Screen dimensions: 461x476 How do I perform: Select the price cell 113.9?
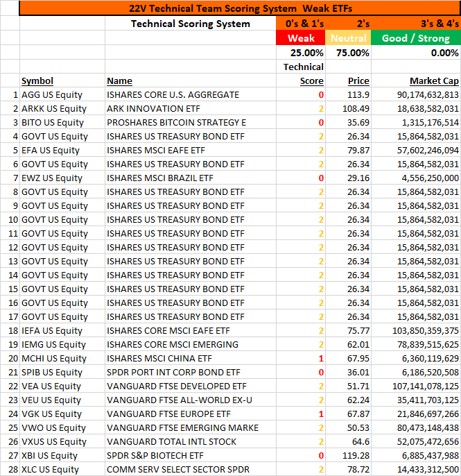(x=348, y=94)
